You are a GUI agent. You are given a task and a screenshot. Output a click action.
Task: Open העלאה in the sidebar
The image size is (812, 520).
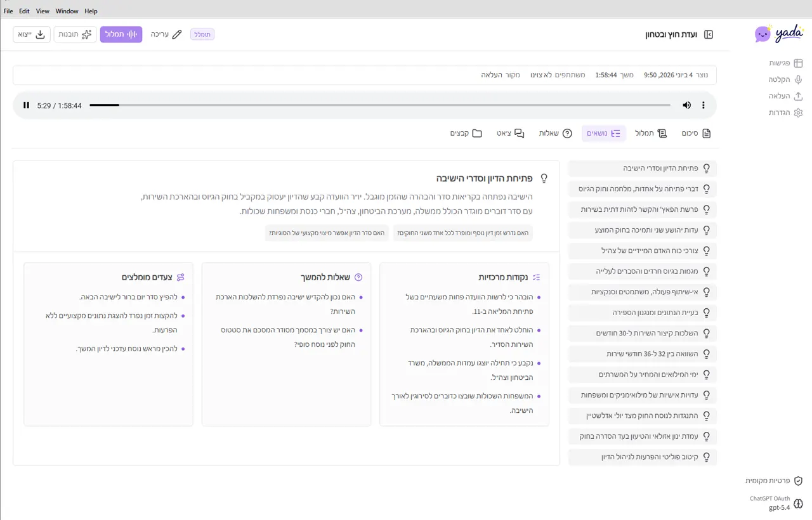785,96
